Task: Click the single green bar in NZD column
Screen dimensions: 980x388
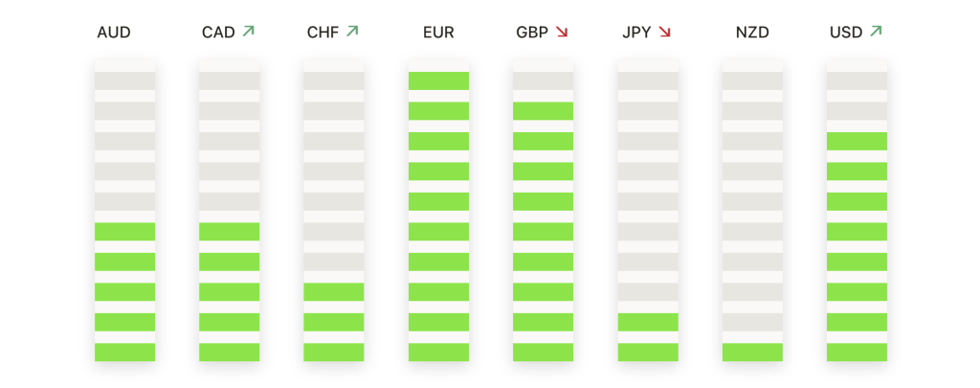Action: point(752,353)
